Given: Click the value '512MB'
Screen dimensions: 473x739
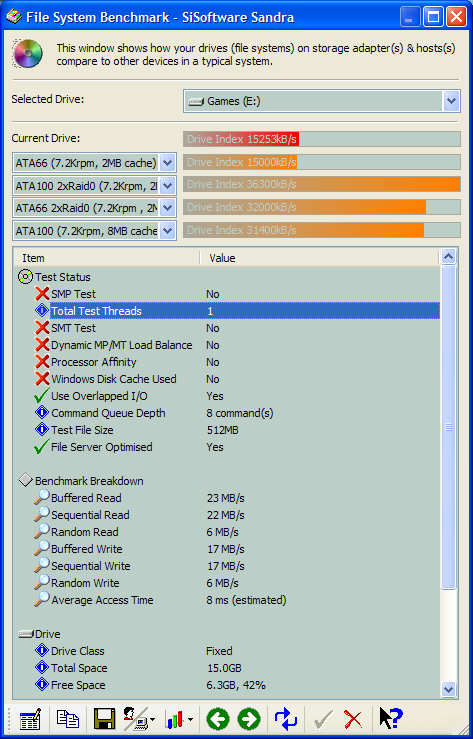Looking at the screenshot, I should tap(223, 430).
